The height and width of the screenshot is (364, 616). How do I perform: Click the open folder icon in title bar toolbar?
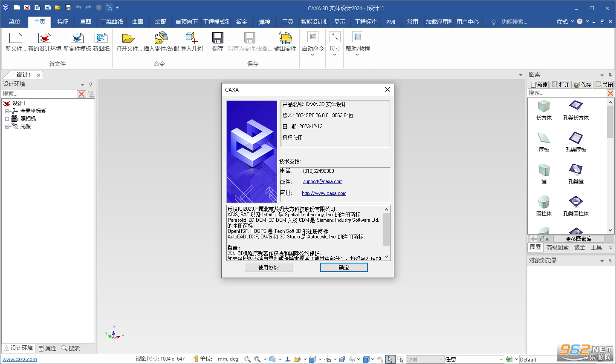pyautogui.click(x=58, y=7)
